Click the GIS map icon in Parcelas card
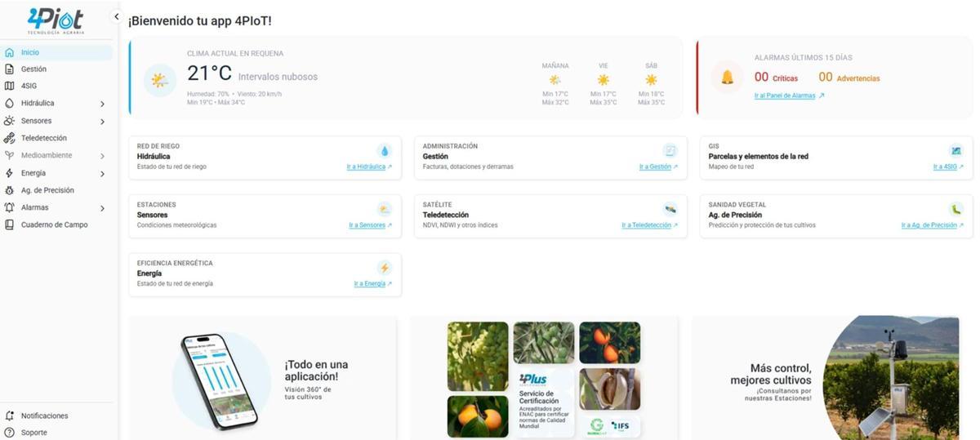Viewport: 980px width, 440px height. click(x=956, y=151)
